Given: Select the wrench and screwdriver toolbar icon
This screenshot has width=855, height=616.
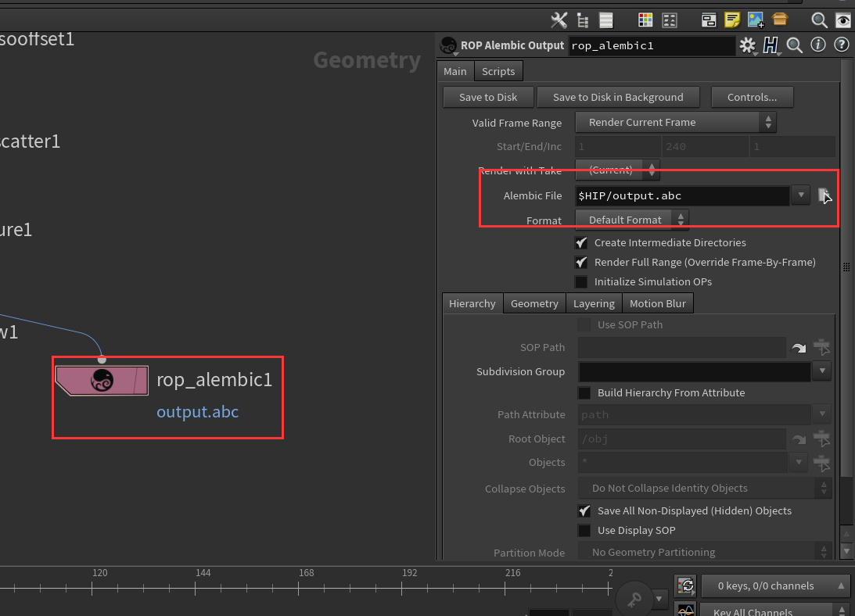Looking at the screenshot, I should click(559, 20).
